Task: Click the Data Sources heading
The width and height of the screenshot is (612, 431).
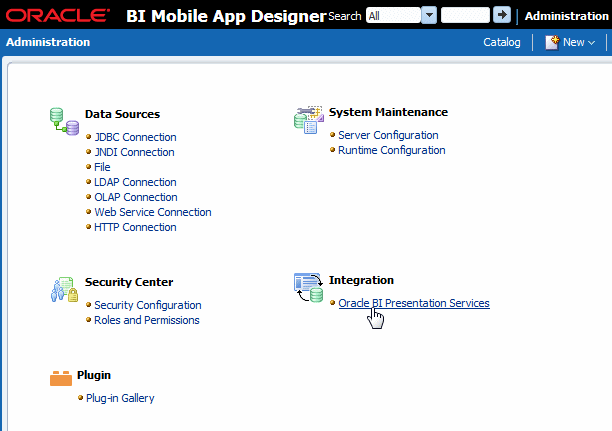Action: (x=123, y=114)
